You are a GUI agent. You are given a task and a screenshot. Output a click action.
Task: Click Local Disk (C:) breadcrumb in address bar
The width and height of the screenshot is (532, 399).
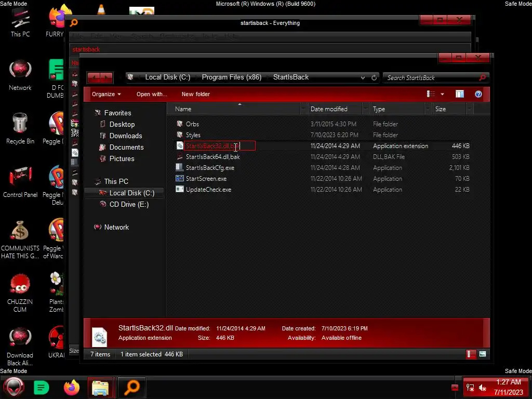pyautogui.click(x=168, y=77)
